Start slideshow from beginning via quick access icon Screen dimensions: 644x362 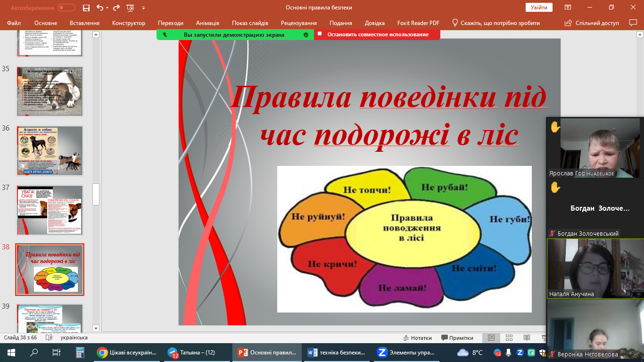[131, 8]
